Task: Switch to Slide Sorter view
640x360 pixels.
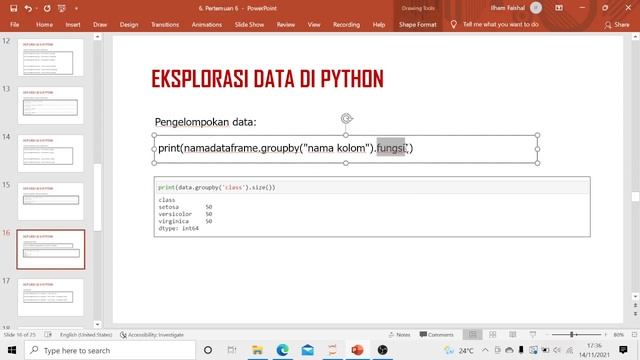Action: 493,335
